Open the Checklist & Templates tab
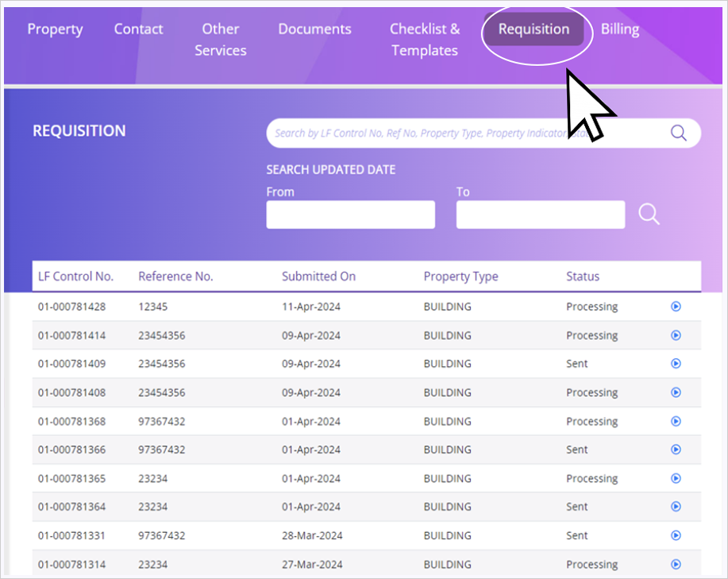This screenshot has height=579, width=728. coord(424,40)
